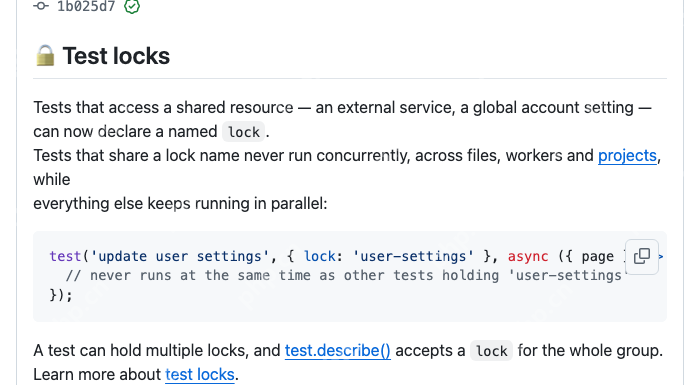The height and width of the screenshot is (385, 700).
Task: Open commit hash 1b025d7
Action: pyautogui.click(x=86, y=6)
